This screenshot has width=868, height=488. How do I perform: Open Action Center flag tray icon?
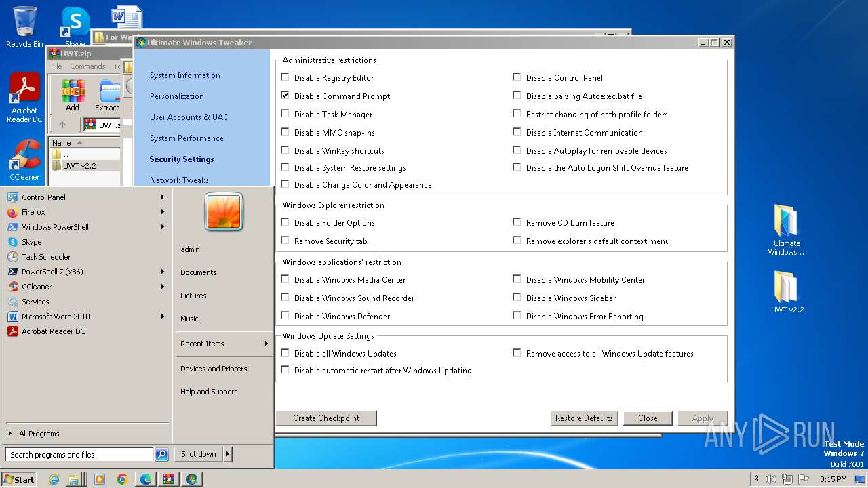pos(803,479)
